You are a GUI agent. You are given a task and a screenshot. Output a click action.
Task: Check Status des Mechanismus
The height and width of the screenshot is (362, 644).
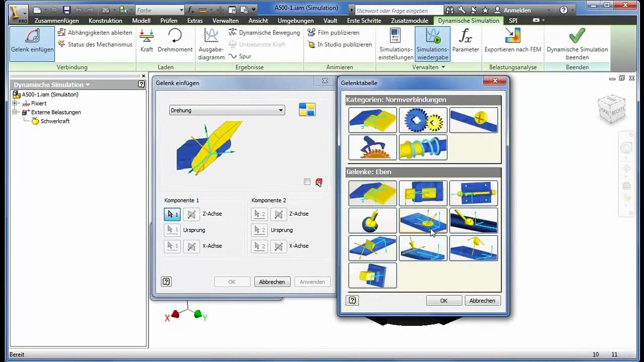pyautogui.click(x=95, y=44)
